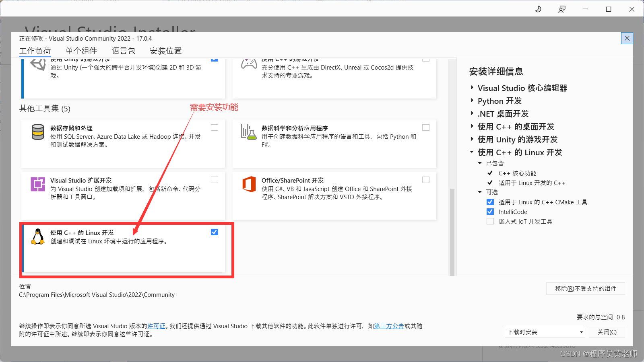Open the 下载时安装 install mode dropdown

tap(545, 332)
